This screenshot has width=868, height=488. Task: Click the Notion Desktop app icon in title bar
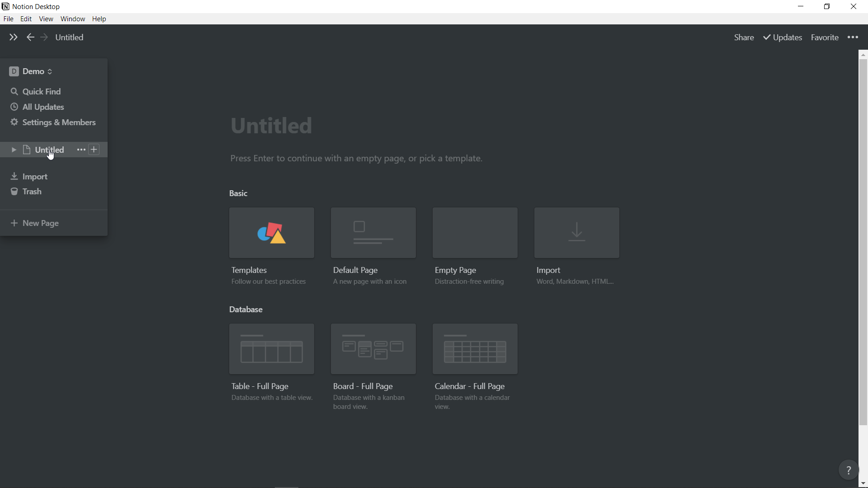[6, 6]
